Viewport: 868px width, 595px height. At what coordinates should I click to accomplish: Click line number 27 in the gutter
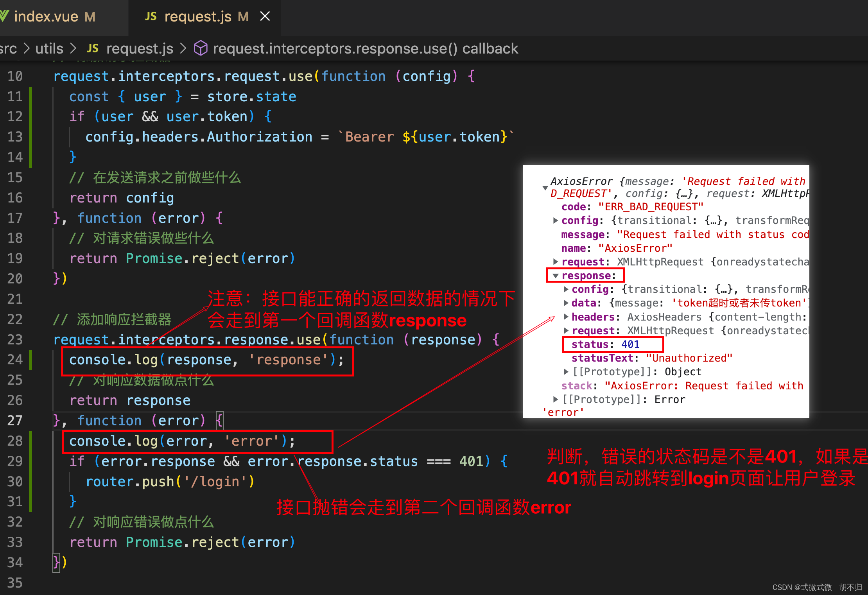[x=15, y=421]
